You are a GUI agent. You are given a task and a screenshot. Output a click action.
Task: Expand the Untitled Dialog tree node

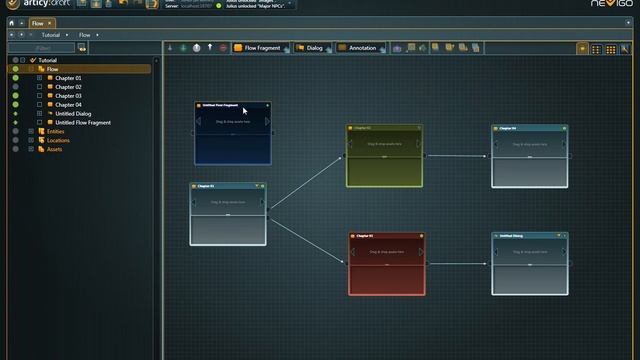pos(39,113)
